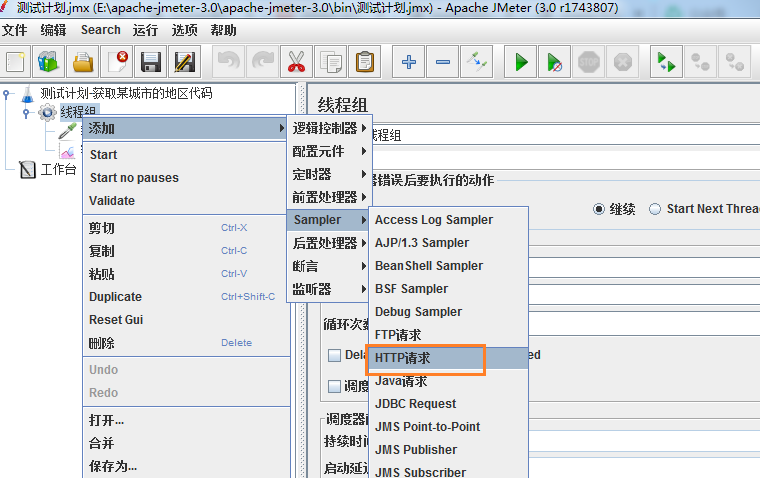This screenshot has width=760, height=478.
Task: Choose BeanShell Sampler
Action: (448, 266)
